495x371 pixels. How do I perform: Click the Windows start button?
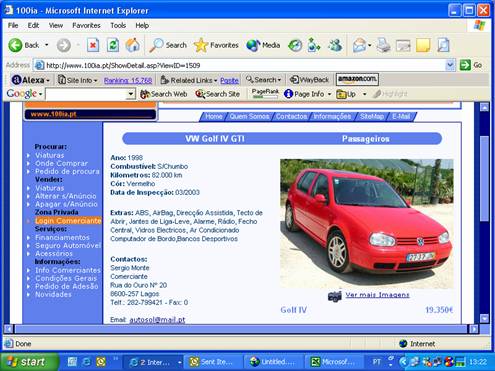[x=29, y=362]
